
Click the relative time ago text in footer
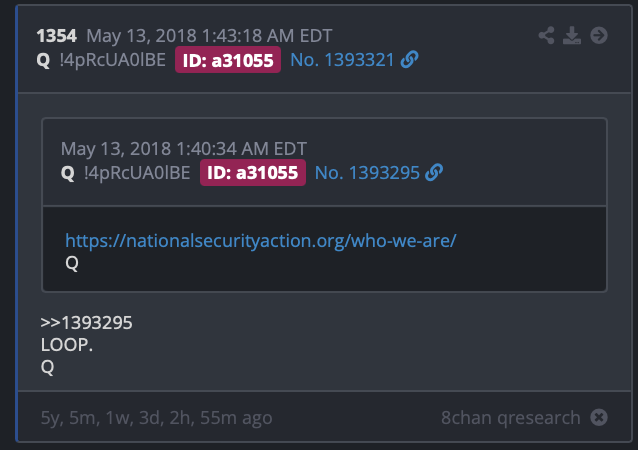pyautogui.click(x=156, y=417)
